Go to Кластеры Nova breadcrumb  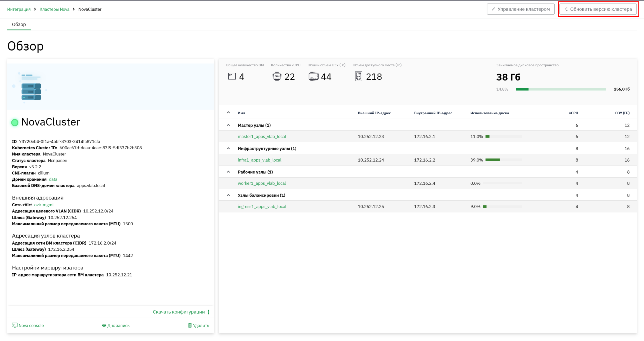[x=55, y=9]
